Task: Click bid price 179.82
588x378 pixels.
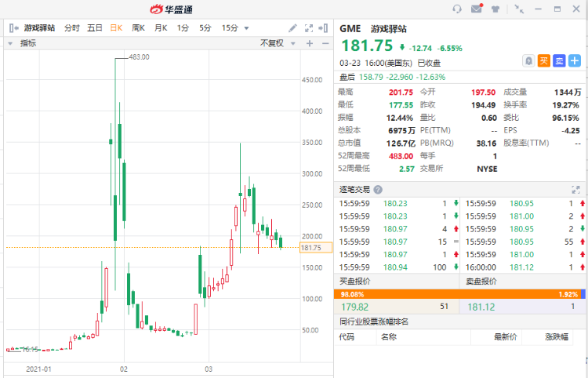Action: click(354, 307)
